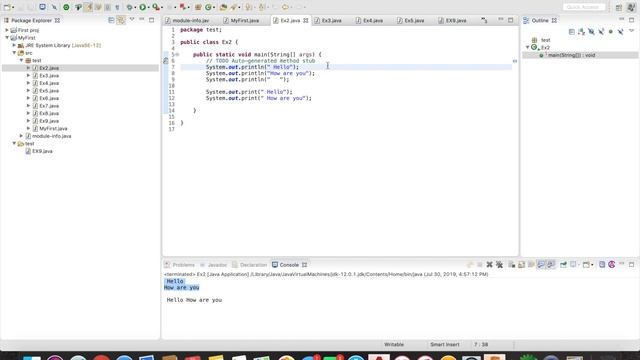Toggle Hide Local Types in Outline
640x360 pixels.
(620, 31)
